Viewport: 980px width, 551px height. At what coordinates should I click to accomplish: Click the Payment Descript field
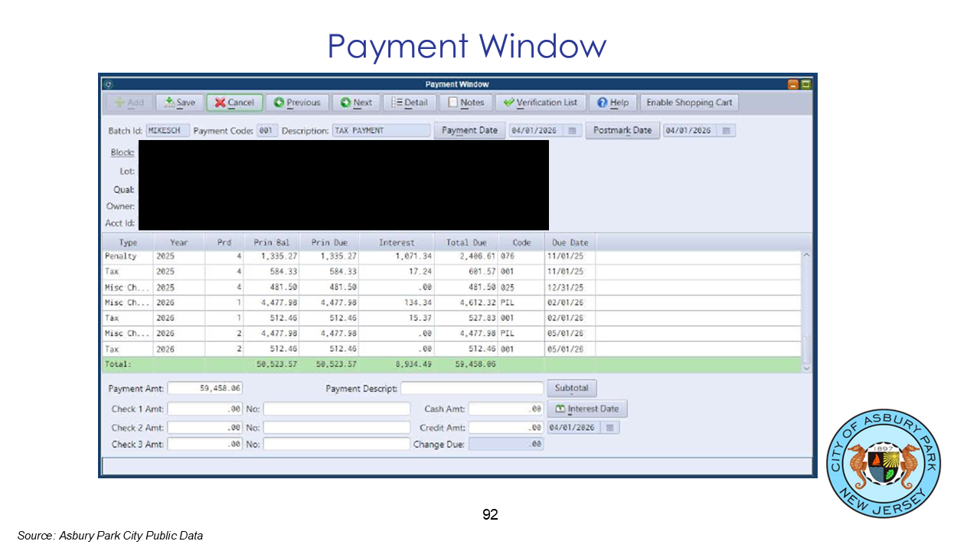472,389
